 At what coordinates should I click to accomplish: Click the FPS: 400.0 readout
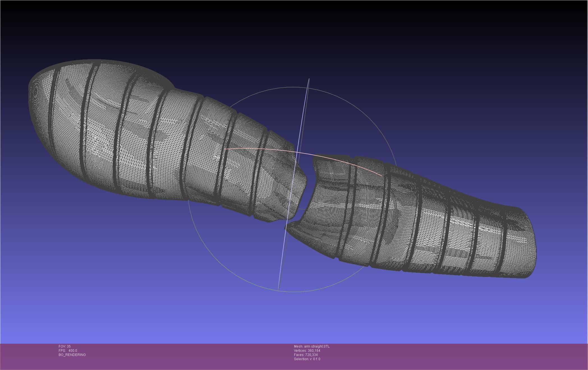[68, 351]
